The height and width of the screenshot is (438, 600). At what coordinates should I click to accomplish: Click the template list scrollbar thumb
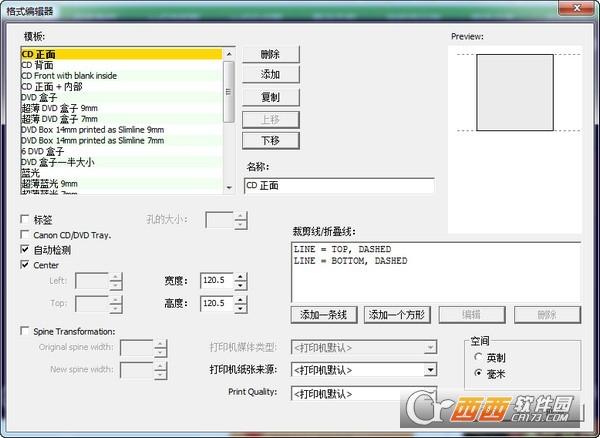pos(229,92)
